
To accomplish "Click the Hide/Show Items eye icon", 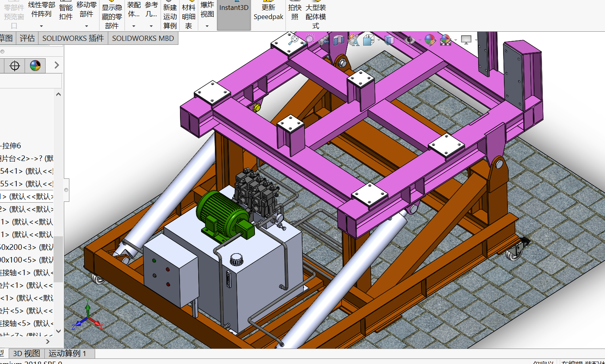I will click(x=410, y=40).
